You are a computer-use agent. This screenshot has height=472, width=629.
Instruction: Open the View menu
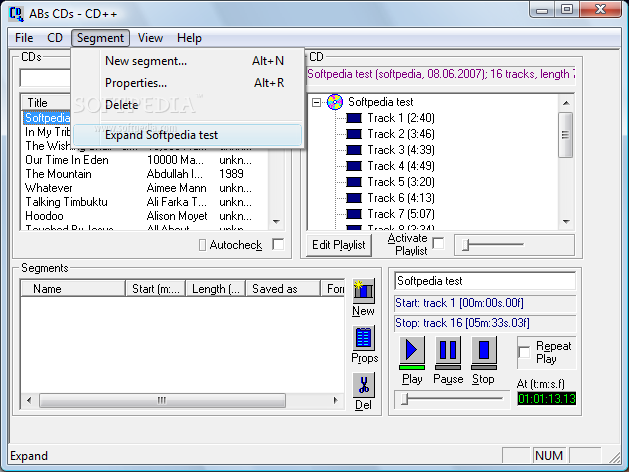tap(150, 38)
